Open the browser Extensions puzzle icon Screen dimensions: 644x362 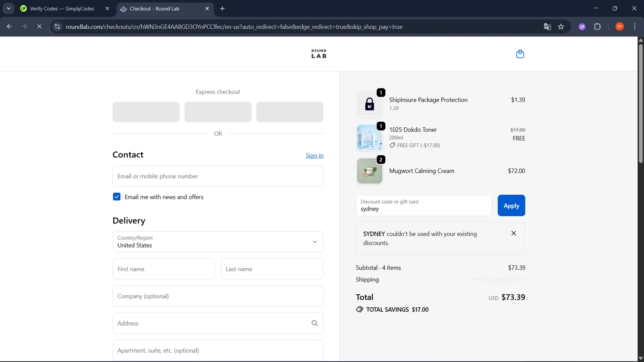(x=597, y=27)
